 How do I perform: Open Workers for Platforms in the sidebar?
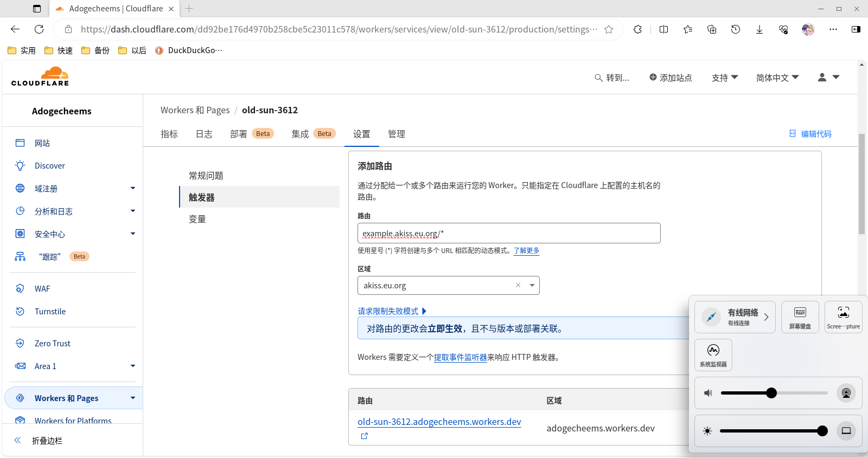pos(73,420)
